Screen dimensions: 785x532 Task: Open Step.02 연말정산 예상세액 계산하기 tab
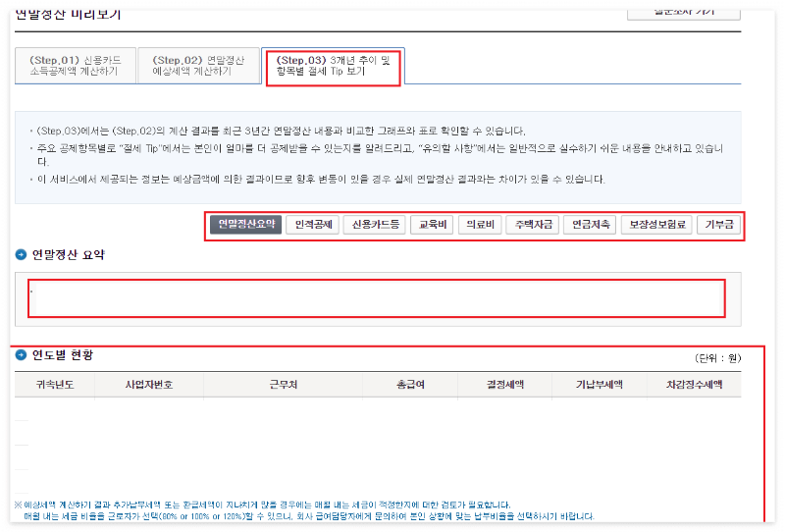pyautogui.click(x=198, y=66)
